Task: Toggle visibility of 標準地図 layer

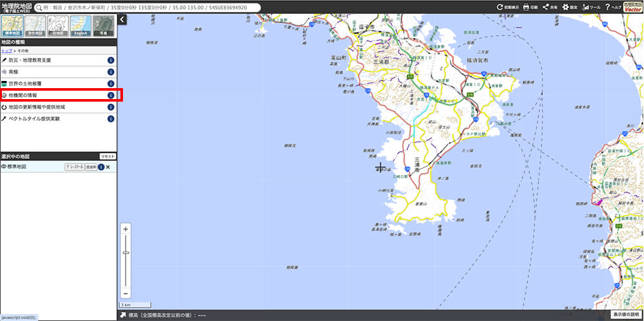Action: click(4, 167)
